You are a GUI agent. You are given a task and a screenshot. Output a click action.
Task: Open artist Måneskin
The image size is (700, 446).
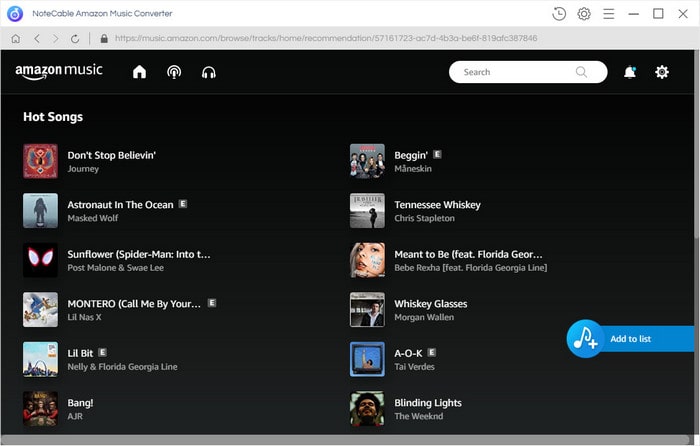(x=413, y=168)
